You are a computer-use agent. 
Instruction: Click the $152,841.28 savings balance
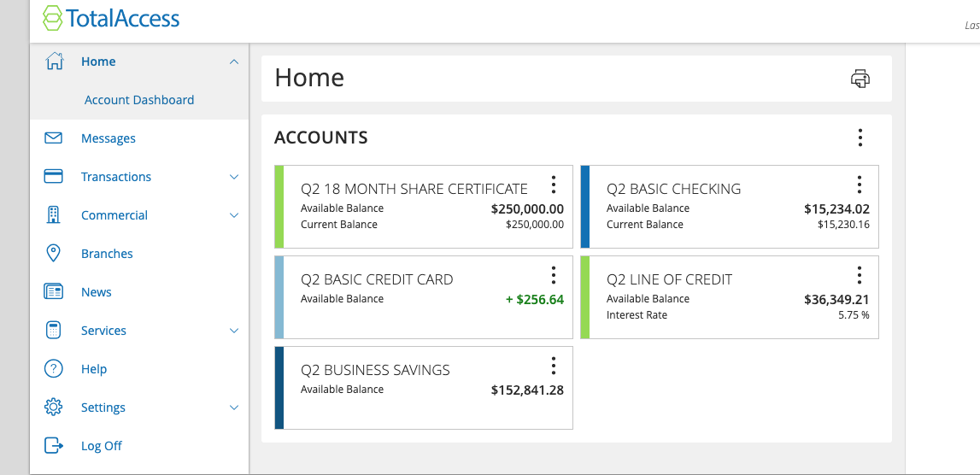[x=527, y=390]
